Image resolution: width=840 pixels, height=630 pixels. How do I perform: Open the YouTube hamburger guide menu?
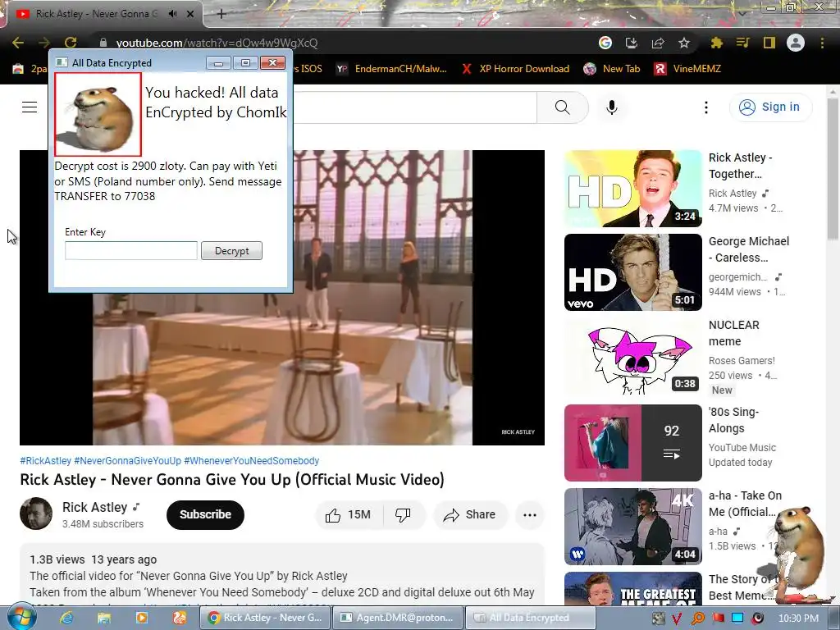pos(30,107)
